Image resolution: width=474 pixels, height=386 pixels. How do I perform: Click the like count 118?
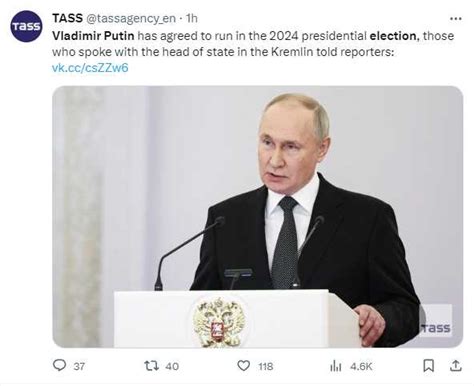pos(266,366)
